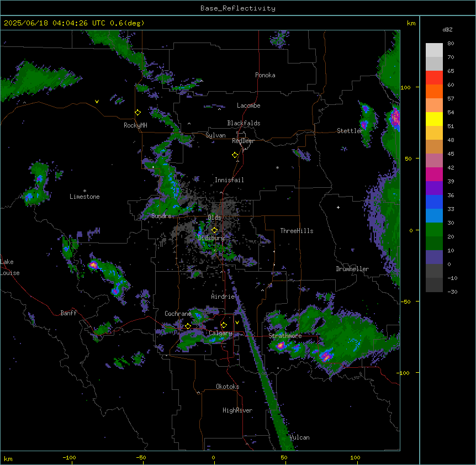This screenshot has width=476, height=465.
Task: Pick the light gray 70-80 dBZ legend swatch
Action: click(x=434, y=50)
